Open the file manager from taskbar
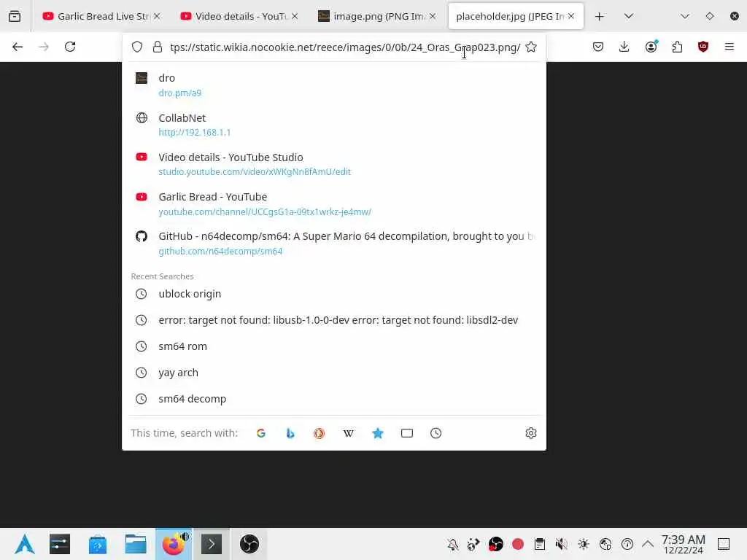Screen dimensions: 747x560 pos(136,544)
